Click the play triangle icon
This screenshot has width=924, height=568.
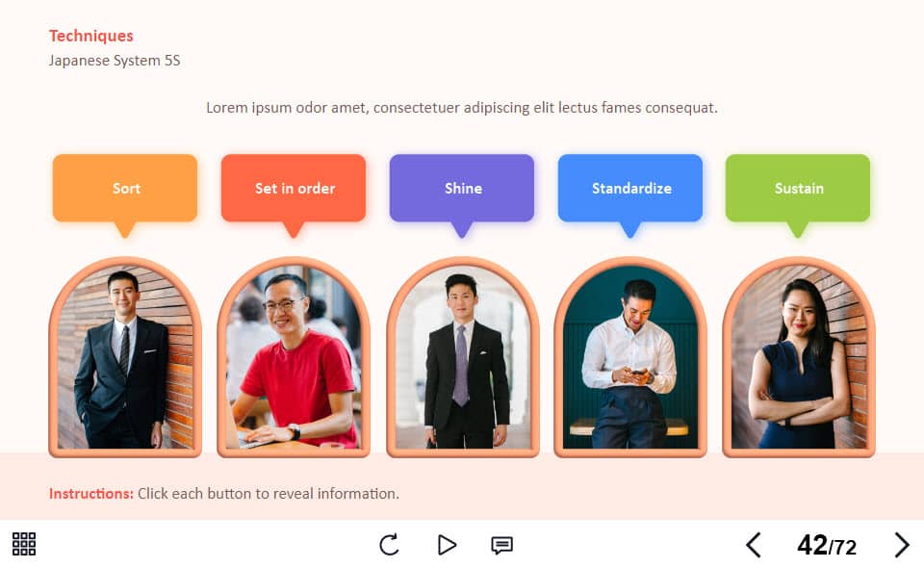coord(447,545)
